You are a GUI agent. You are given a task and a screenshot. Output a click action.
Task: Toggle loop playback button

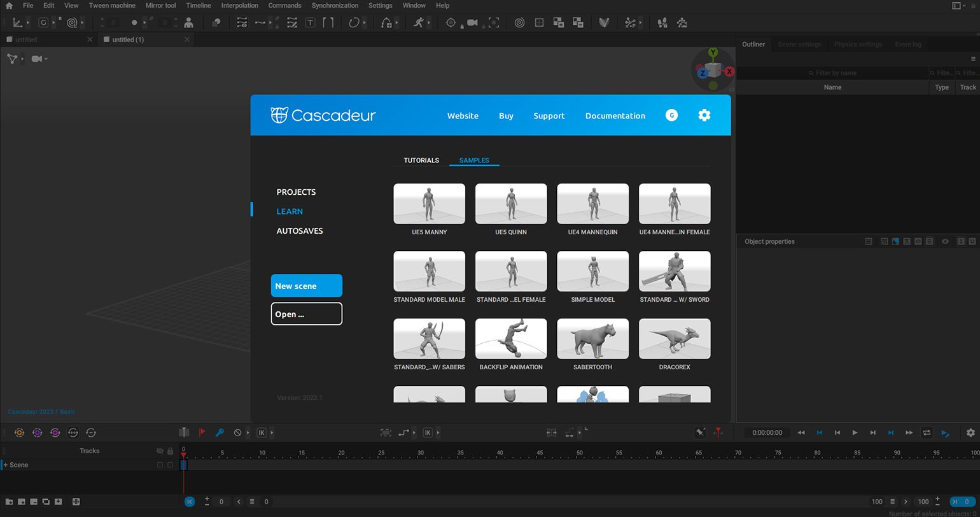coord(927,432)
